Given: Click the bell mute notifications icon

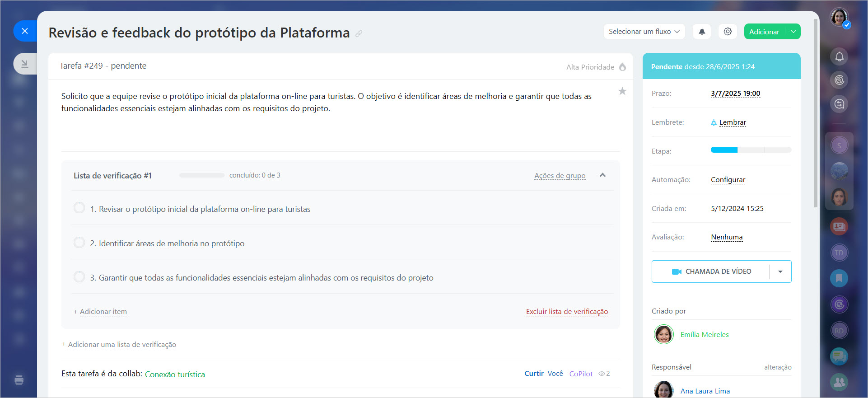Looking at the screenshot, I should click(702, 32).
